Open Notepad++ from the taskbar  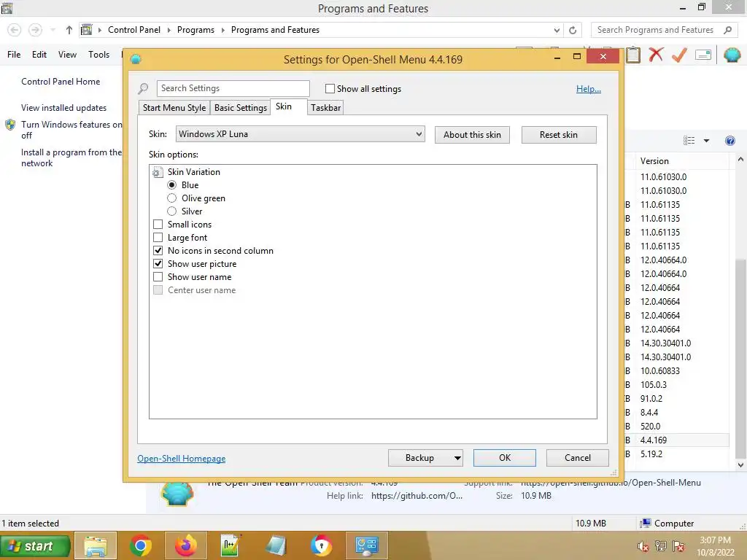pos(231,545)
